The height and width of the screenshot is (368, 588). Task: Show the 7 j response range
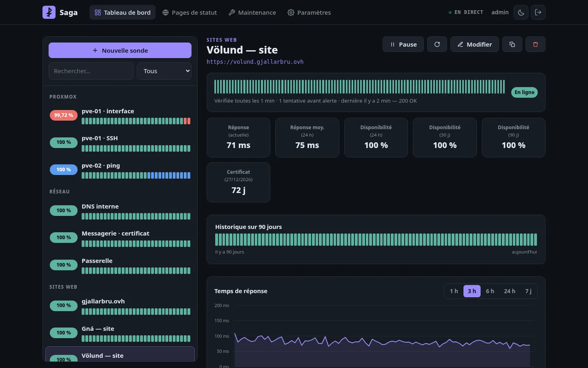pyautogui.click(x=528, y=291)
